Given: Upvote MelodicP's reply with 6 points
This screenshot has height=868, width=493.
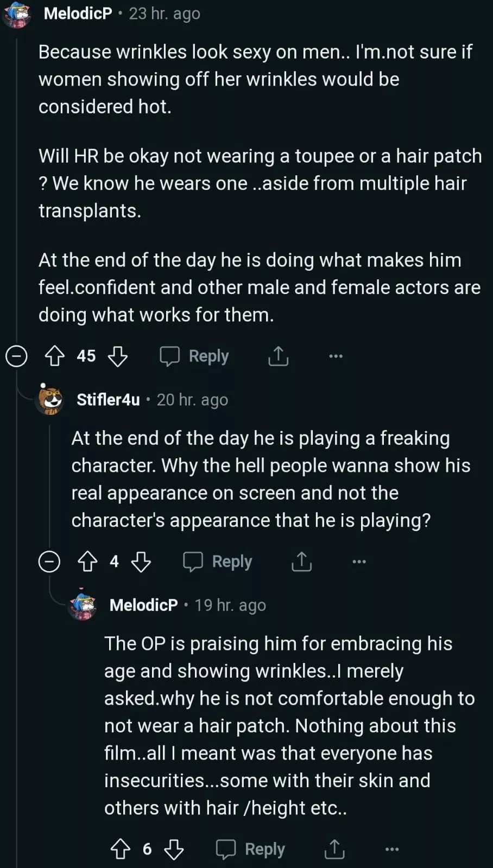Looking at the screenshot, I should click(121, 849).
